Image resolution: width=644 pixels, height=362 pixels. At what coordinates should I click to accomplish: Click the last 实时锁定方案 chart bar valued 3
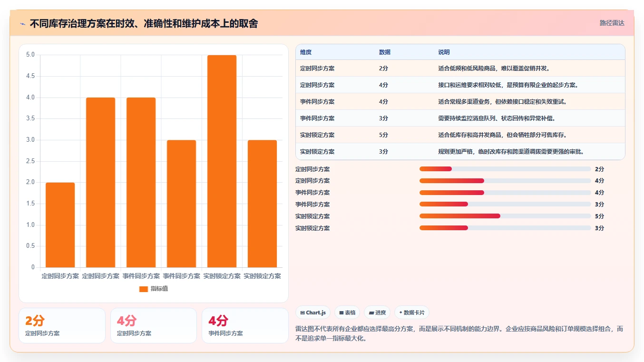[263, 204]
